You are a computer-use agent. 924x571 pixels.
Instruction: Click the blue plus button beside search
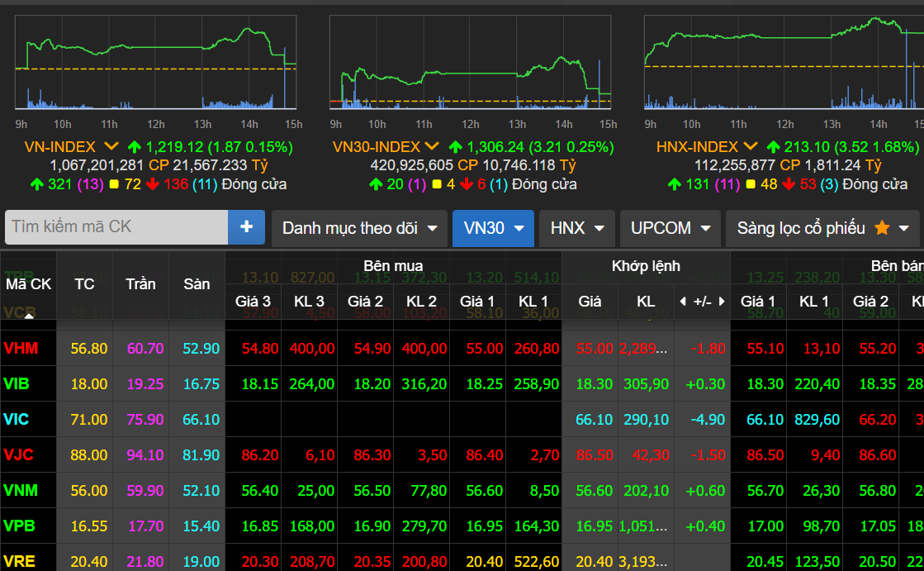tap(246, 227)
